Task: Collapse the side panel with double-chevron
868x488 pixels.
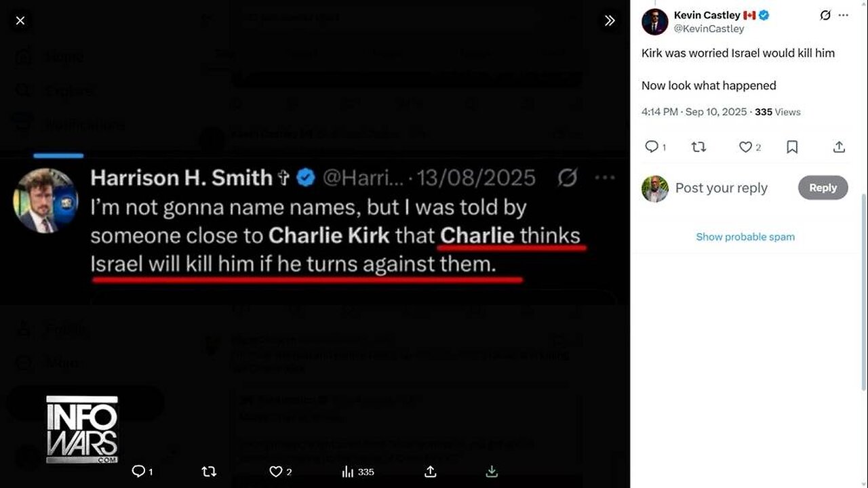Action: click(610, 20)
